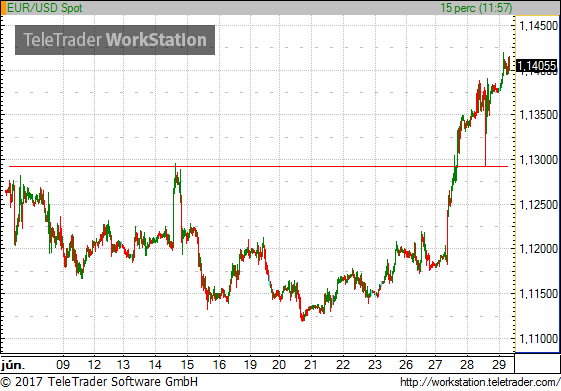Viewport: 561px width, 391px height.
Task: Click the 21 date on time axis
Action: (x=310, y=365)
